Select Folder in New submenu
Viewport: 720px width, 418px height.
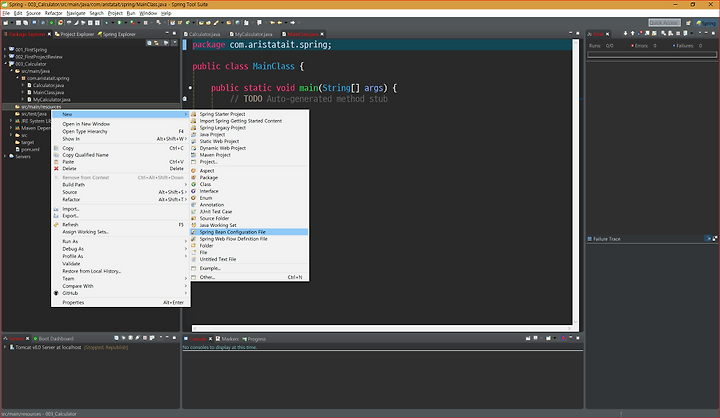point(249,246)
